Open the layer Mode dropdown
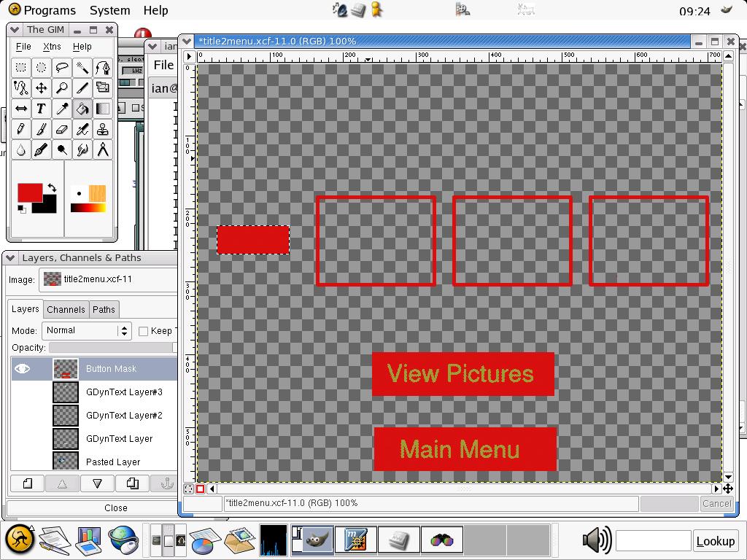Viewport: 747px width, 560px height. click(x=86, y=331)
